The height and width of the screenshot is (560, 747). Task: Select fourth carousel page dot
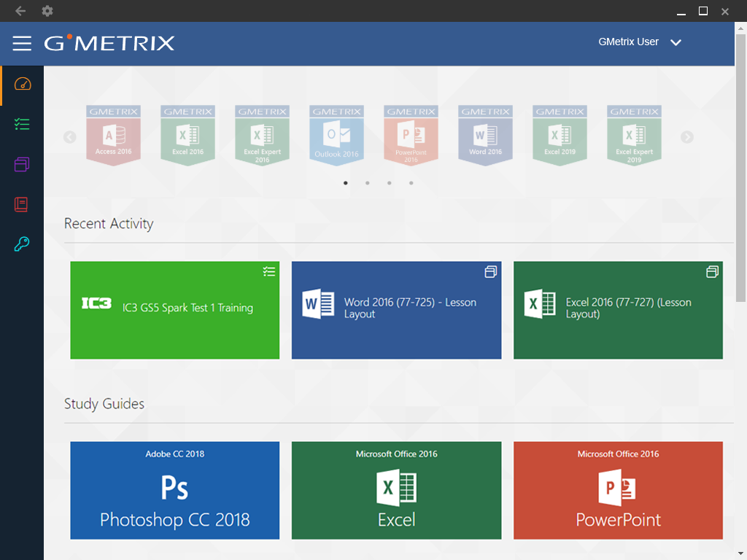[x=411, y=183]
